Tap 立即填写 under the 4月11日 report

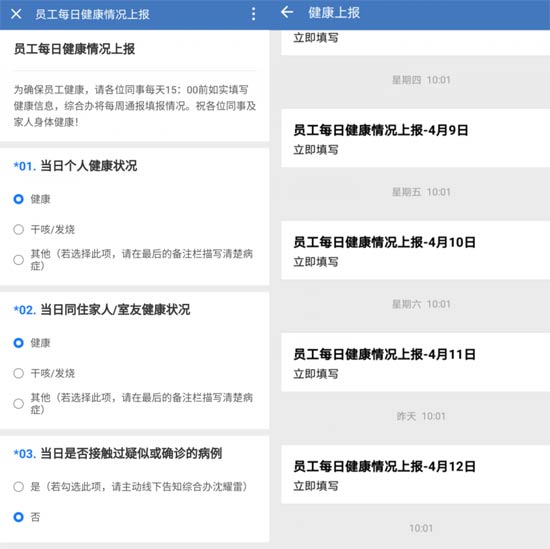[x=316, y=374]
